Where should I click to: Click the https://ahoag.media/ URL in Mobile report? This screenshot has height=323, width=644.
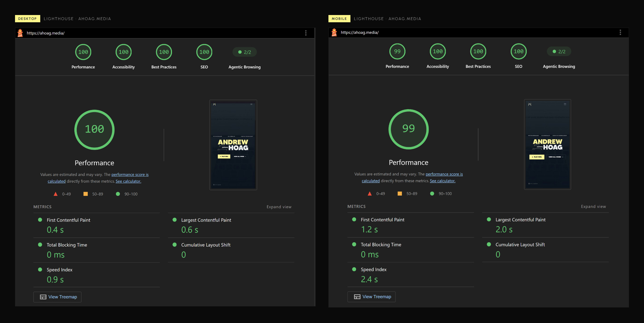(360, 32)
